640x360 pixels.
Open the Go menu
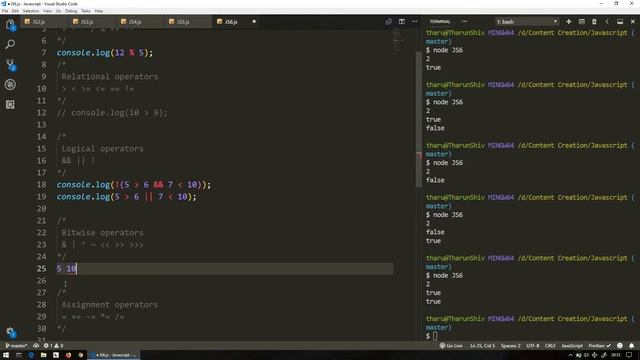[58, 11]
